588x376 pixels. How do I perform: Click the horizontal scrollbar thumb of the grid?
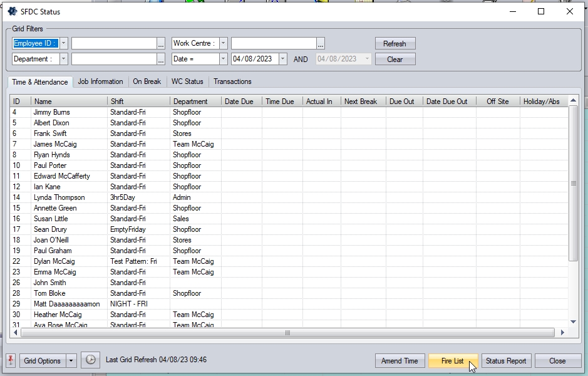[x=287, y=333]
